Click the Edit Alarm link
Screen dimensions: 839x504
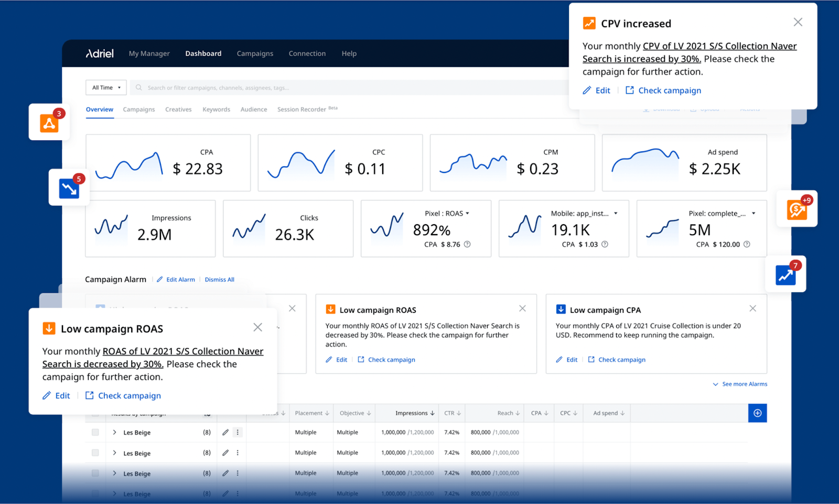click(x=176, y=280)
